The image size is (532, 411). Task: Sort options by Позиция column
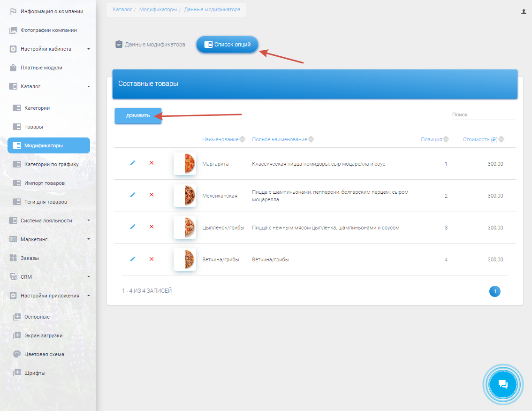(446, 139)
